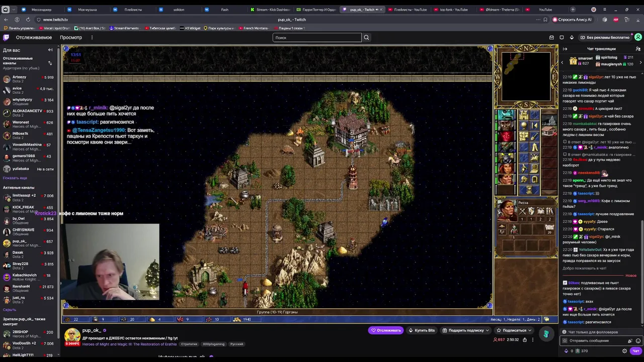644x362 pixels.
Task: Select the red-haired woman hero portrait
Action: click(x=506, y=168)
